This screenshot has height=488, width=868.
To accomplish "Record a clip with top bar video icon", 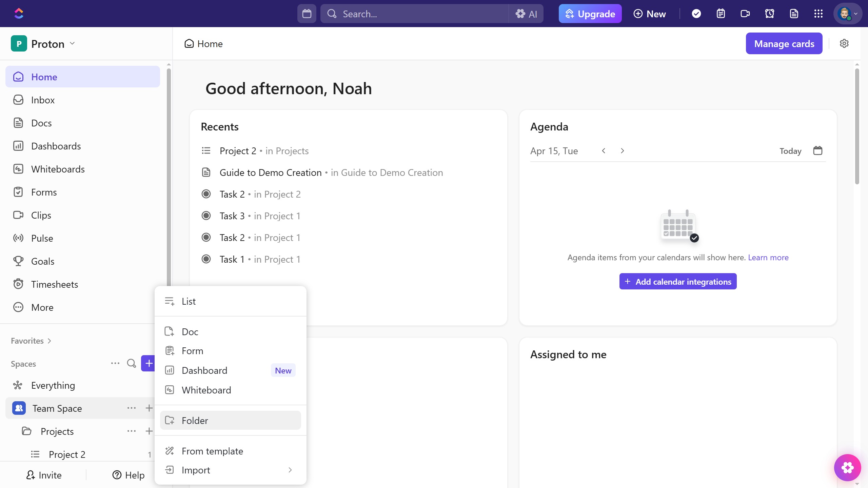I will (x=745, y=14).
